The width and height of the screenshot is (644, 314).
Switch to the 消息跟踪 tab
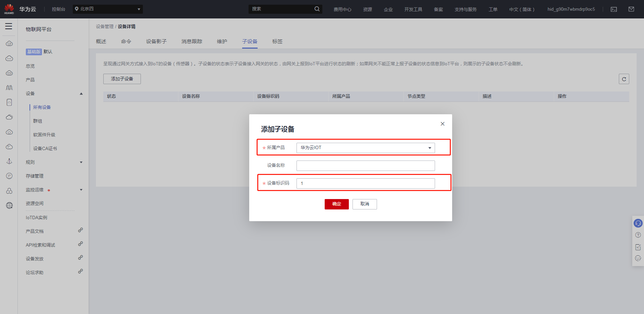pos(192,42)
